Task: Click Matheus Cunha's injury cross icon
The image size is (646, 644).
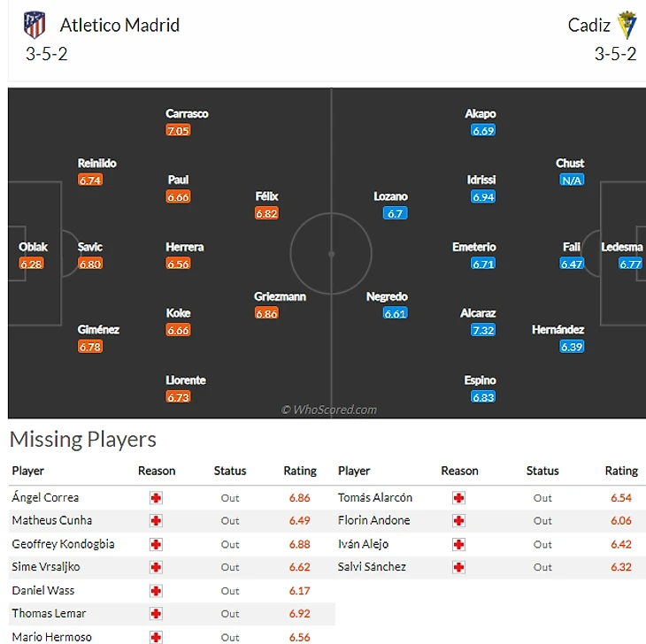Action: (x=157, y=521)
